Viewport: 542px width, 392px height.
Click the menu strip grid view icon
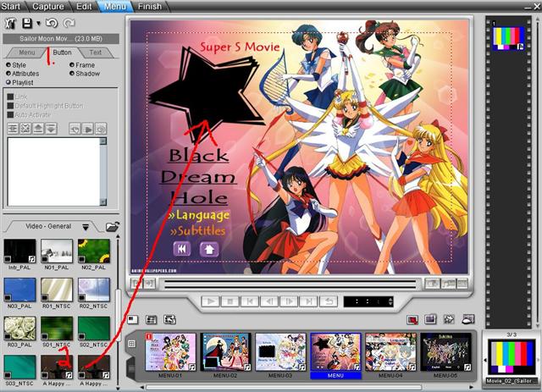[132, 344]
